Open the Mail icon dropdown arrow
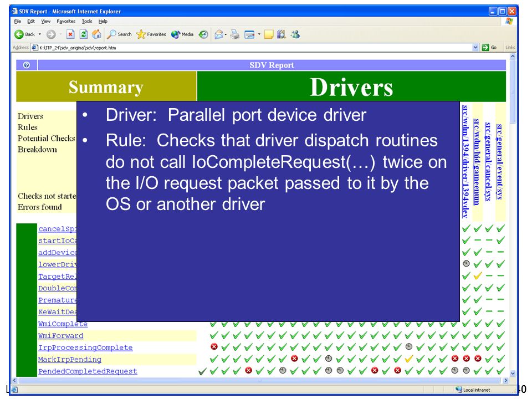The height and width of the screenshot is (399, 532). click(226, 34)
